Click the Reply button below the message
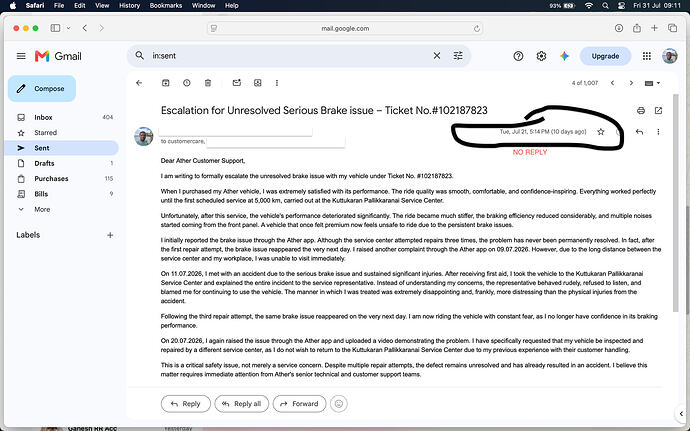This screenshot has width=690, height=431. pos(186,404)
